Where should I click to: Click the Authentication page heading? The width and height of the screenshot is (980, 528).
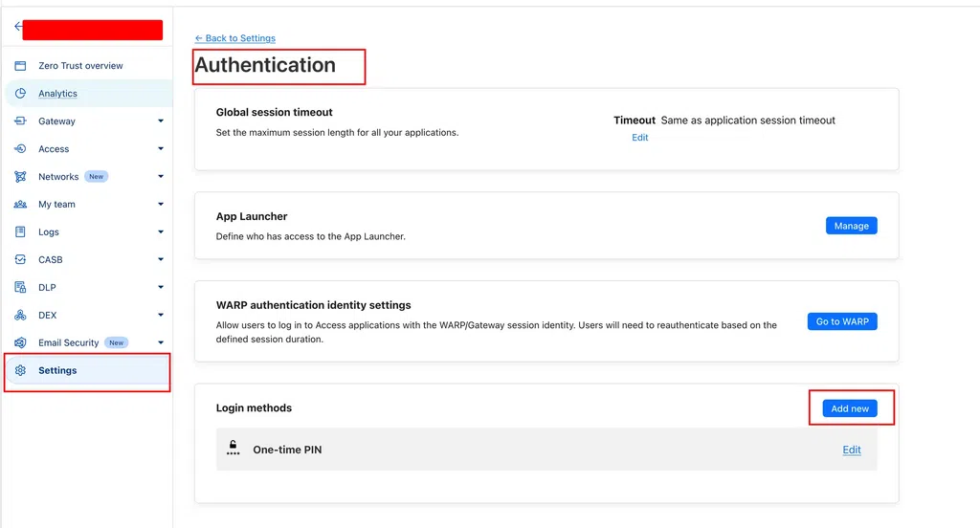[x=265, y=65]
